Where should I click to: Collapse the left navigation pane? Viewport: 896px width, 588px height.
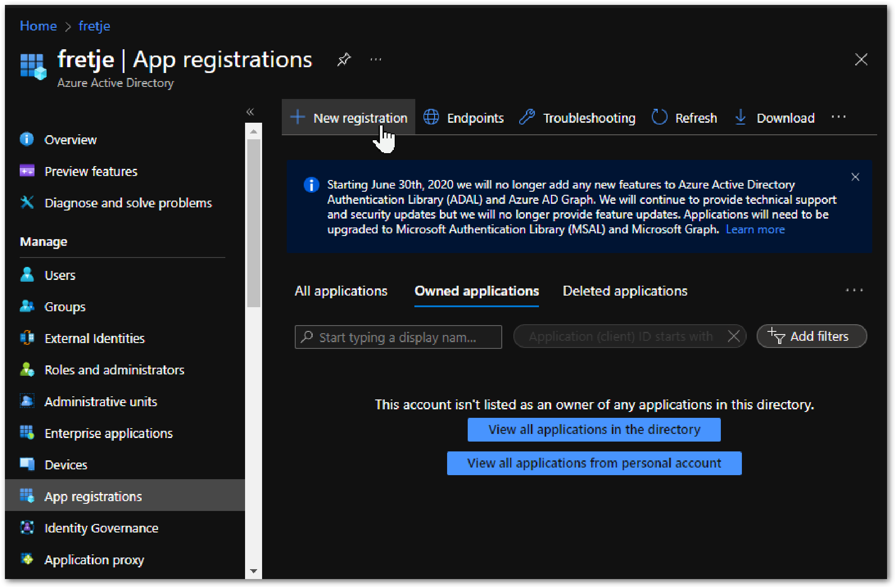[250, 112]
